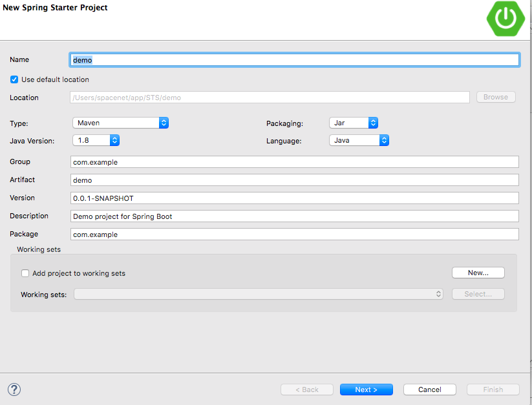The width and height of the screenshot is (532, 405).
Task: Click the Browse location button
Action: click(x=496, y=97)
